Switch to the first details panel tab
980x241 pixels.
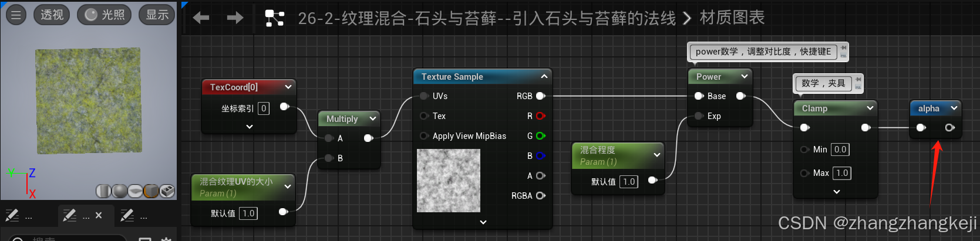(x=18, y=216)
